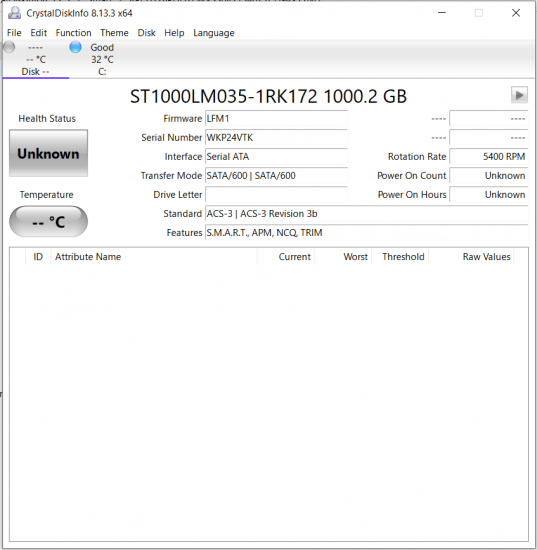Click the Temperature label
The height and width of the screenshot is (550, 537).
[x=47, y=194]
